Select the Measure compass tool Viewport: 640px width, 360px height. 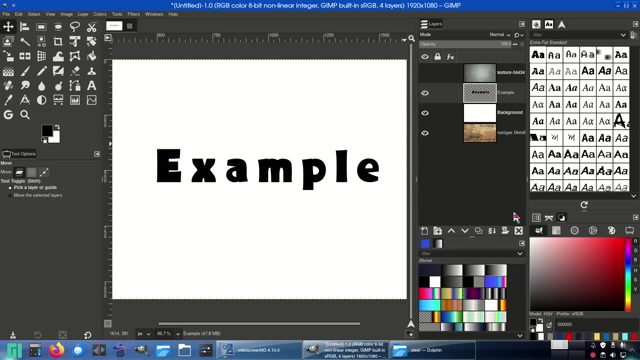point(25,100)
